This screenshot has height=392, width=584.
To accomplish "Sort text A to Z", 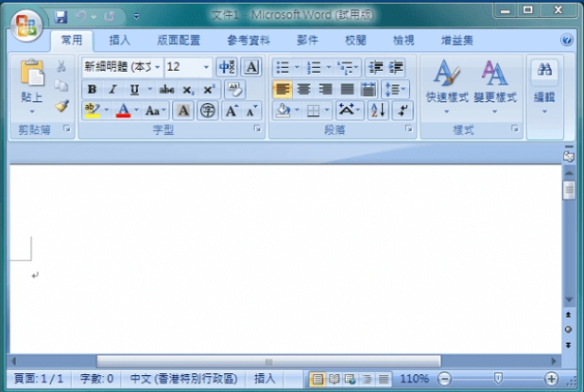I will (x=378, y=111).
